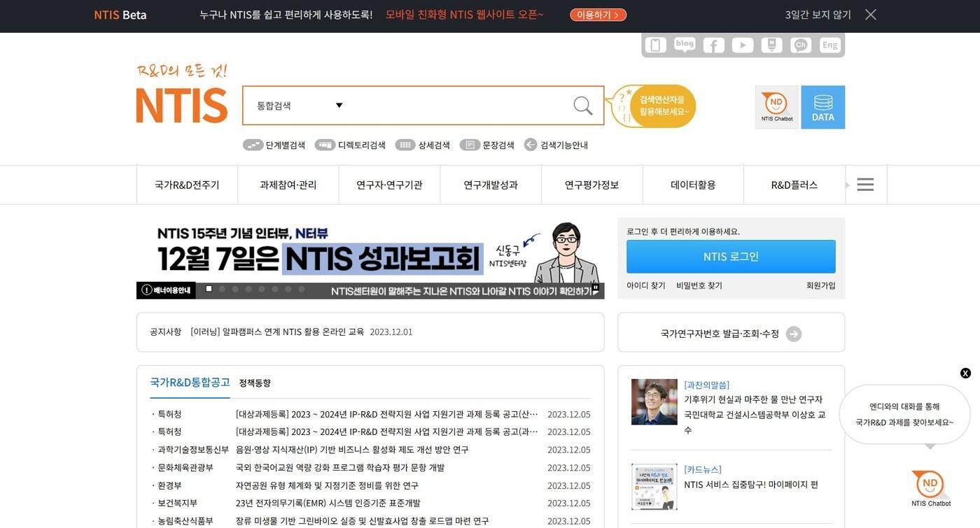Open the hamburger all-menu icon

pos(865,185)
